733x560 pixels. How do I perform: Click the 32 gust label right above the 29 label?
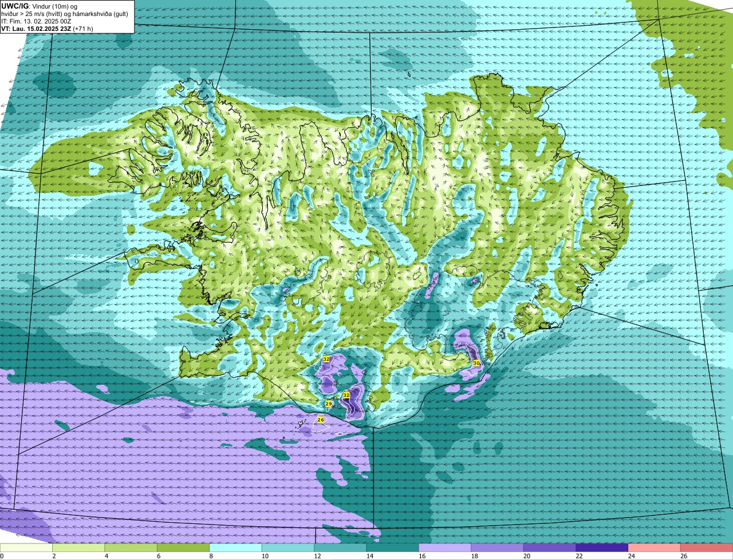(346, 395)
